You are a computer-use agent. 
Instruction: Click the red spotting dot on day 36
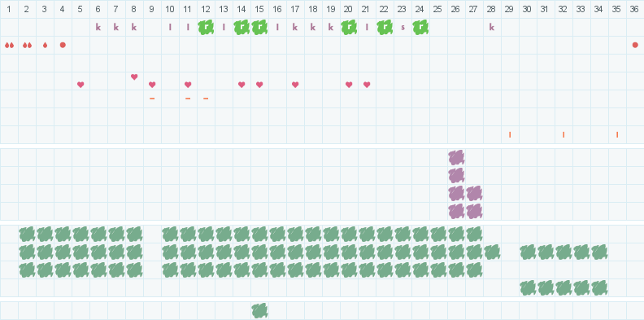coord(635,45)
